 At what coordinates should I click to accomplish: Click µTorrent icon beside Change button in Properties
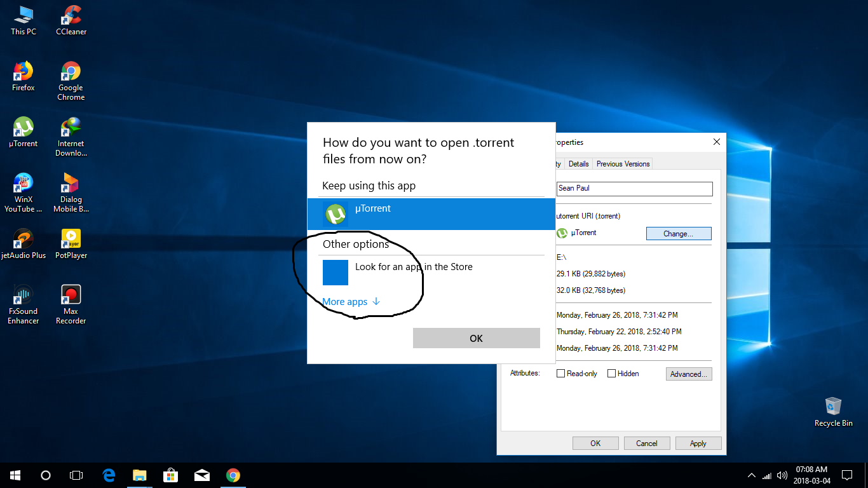(x=562, y=233)
